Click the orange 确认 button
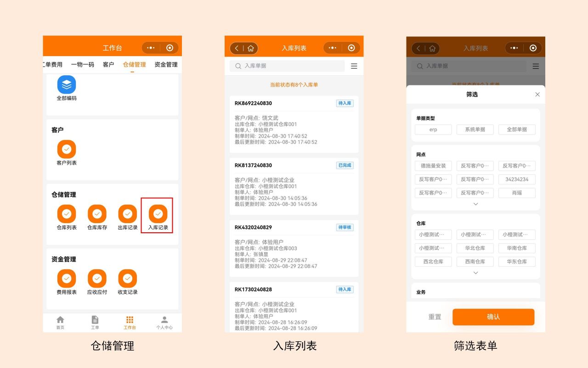588x368 pixels. (493, 317)
